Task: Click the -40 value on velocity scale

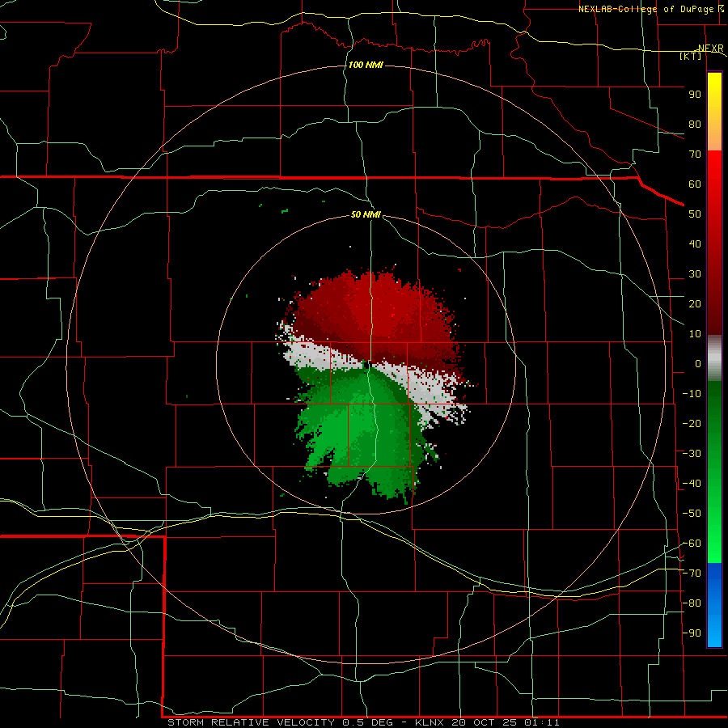Action: [x=692, y=484]
